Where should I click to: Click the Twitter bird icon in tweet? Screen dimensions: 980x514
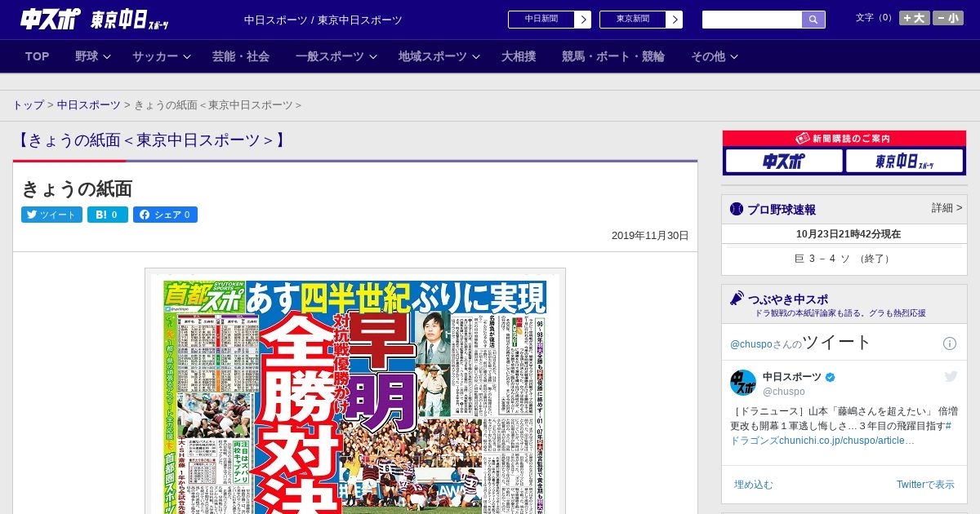[x=951, y=376]
